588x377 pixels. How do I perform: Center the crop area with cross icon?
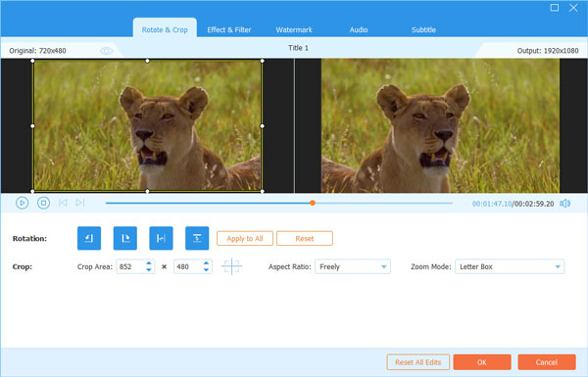pyautogui.click(x=231, y=266)
